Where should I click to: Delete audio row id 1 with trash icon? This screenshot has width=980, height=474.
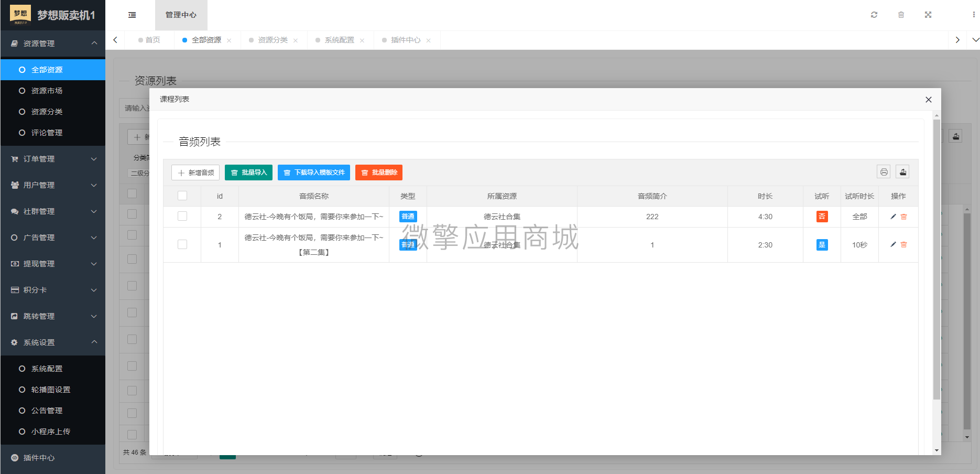903,244
